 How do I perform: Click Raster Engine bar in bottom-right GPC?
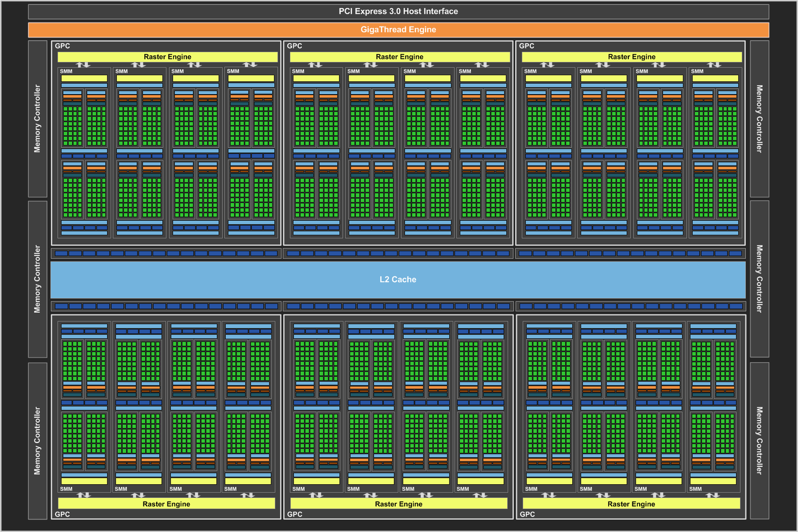click(x=631, y=504)
